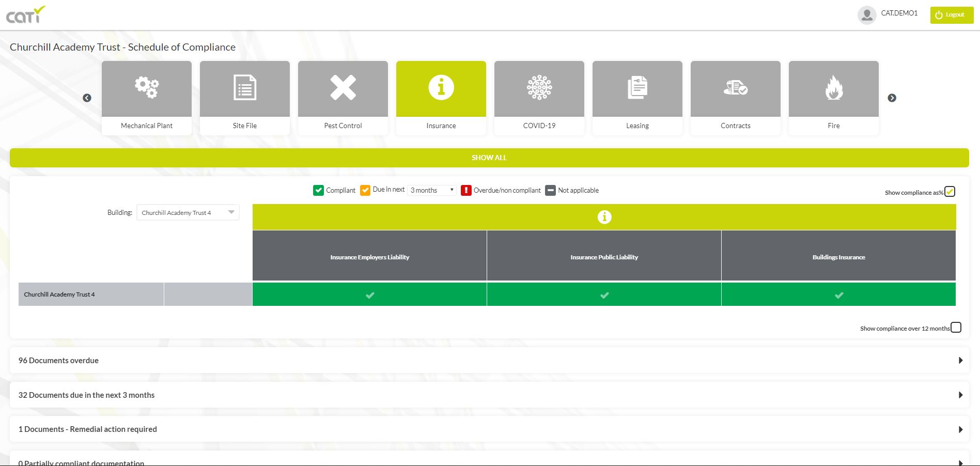The image size is (980, 466).
Task: Click the info icon in the green header bar
Action: 604,217
